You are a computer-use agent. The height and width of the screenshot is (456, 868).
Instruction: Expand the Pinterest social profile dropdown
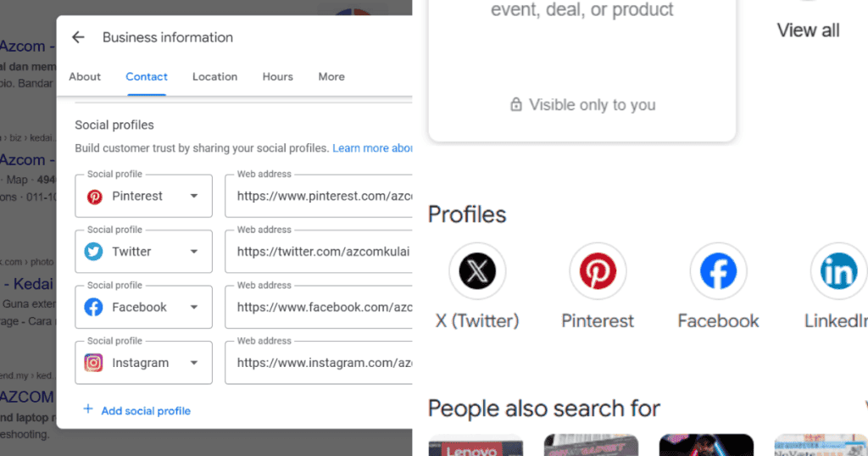pos(194,196)
